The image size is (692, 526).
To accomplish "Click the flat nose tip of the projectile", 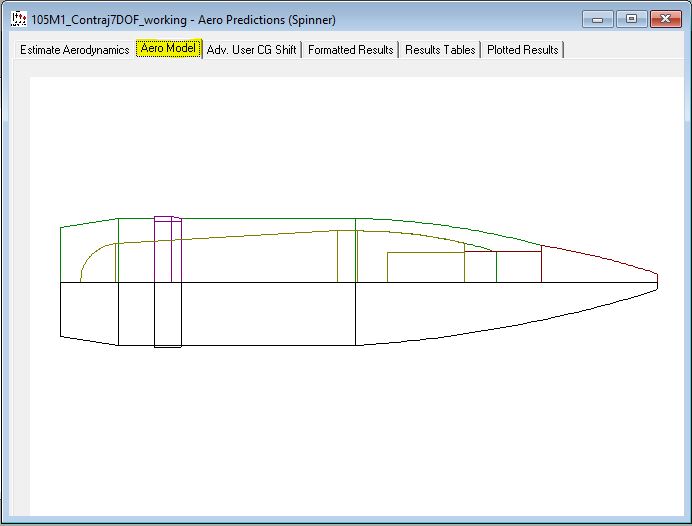I will point(657,281).
